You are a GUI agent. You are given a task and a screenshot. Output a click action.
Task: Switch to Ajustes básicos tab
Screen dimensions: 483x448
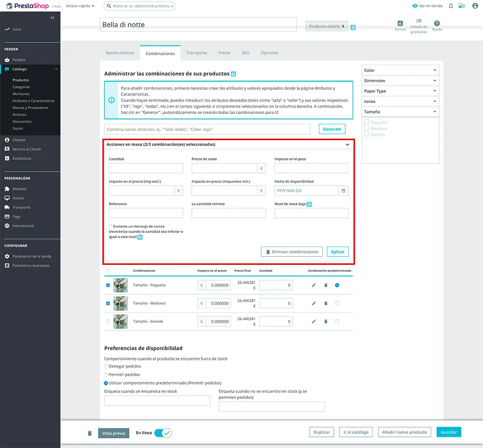point(120,53)
